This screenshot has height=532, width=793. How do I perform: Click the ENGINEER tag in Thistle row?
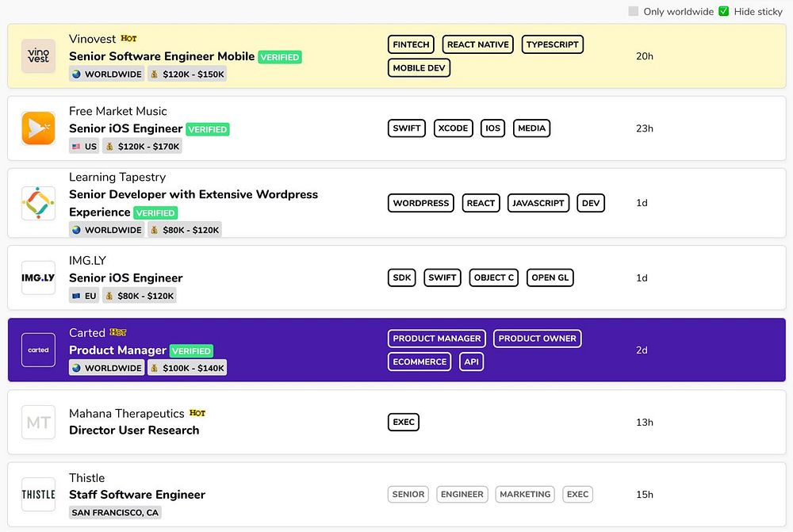pos(462,494)
